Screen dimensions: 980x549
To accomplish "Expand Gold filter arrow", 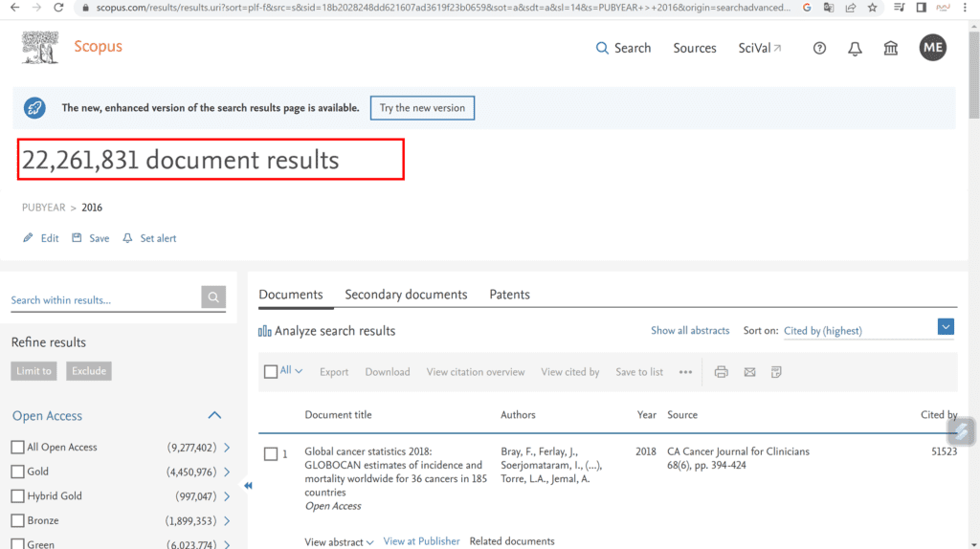I will pyautogui.click(x=227, y=472).
